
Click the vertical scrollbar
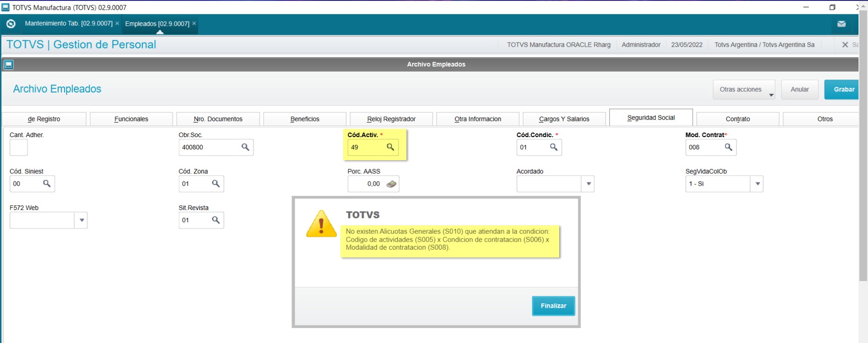[863, 145]
